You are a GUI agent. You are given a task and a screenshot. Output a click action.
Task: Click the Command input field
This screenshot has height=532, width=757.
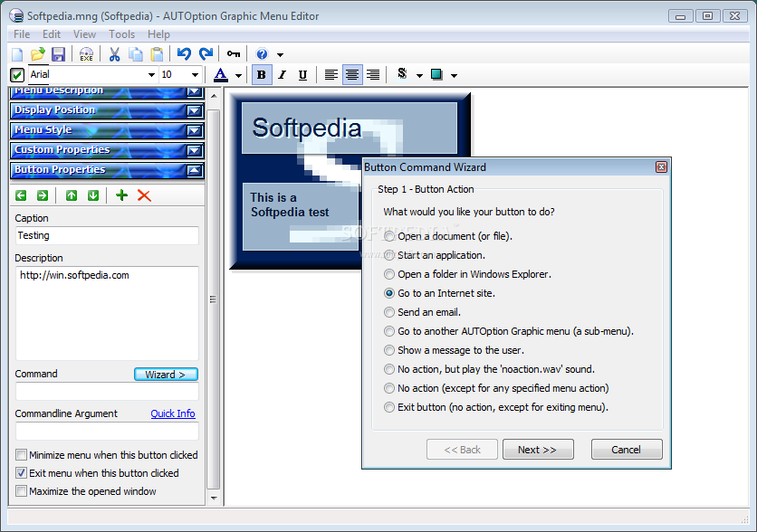(107, 391)
